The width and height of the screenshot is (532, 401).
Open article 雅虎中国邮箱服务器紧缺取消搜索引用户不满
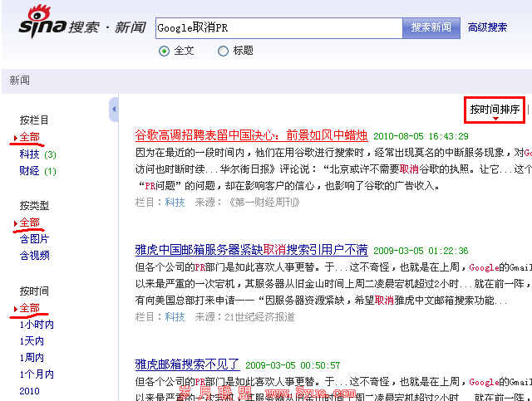251,250
